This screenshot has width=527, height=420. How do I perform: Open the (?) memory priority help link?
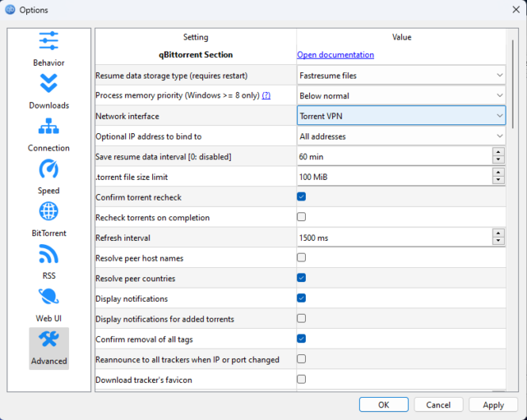(x=266, y=95)
